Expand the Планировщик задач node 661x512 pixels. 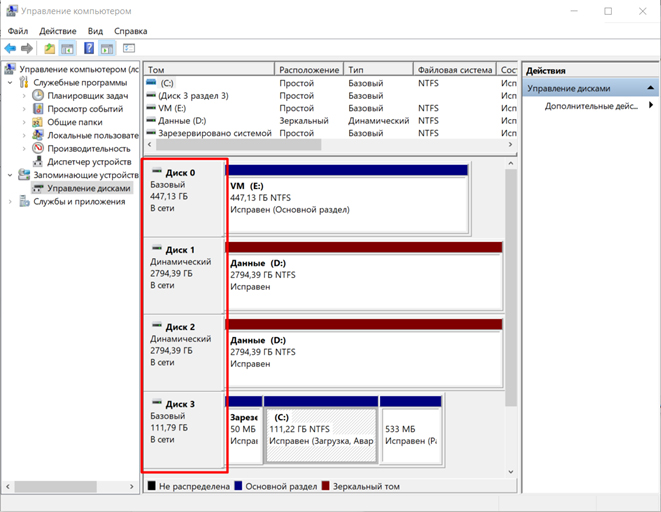pyautogui.click(x=24, y=96)
